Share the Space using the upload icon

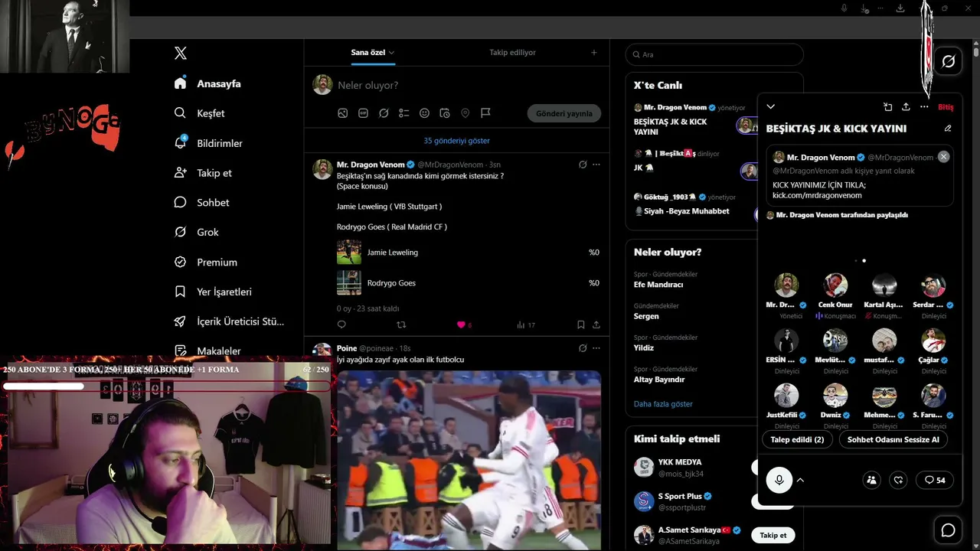coord(906,107)
